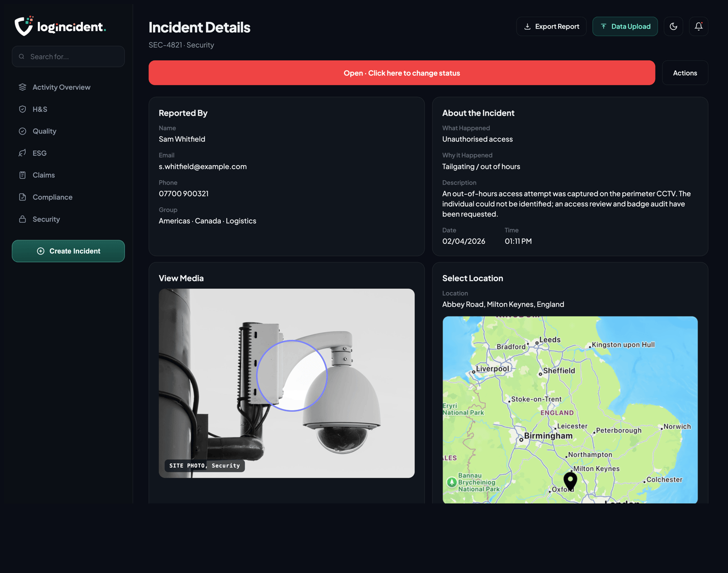This screenshot has height=573, width=728.
Task: Click the H&S sidebar label
Action: (40, 109)
